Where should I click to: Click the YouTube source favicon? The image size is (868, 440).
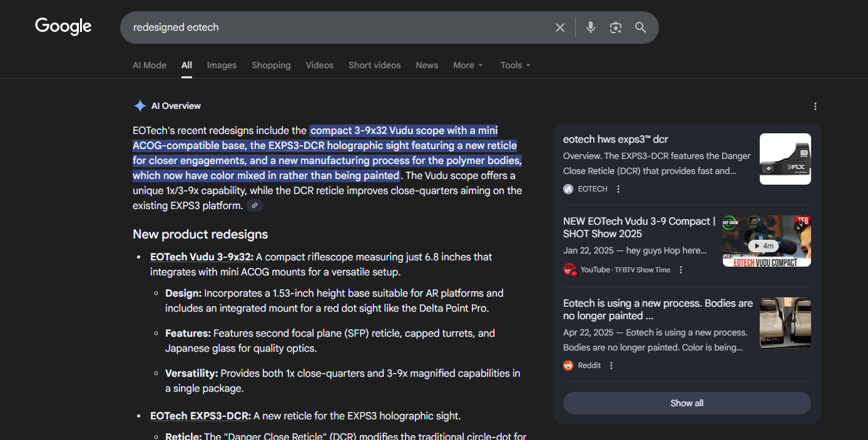tap(569, 270)
